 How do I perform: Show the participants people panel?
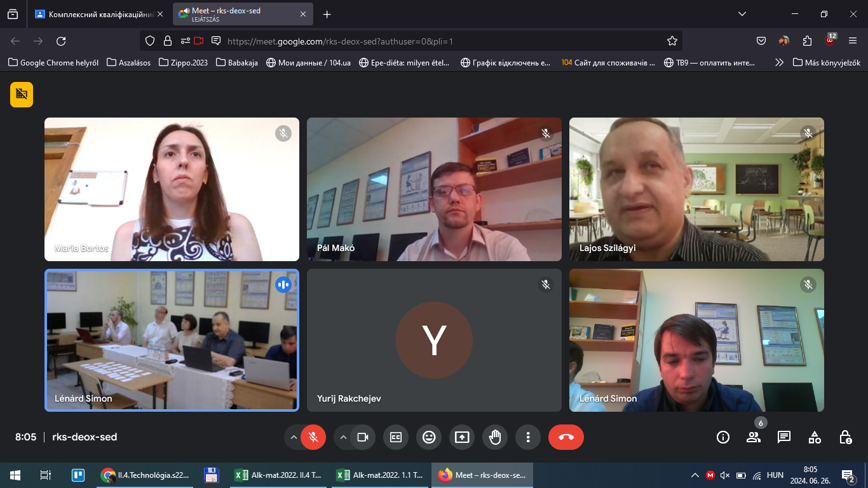click(754, 437)
